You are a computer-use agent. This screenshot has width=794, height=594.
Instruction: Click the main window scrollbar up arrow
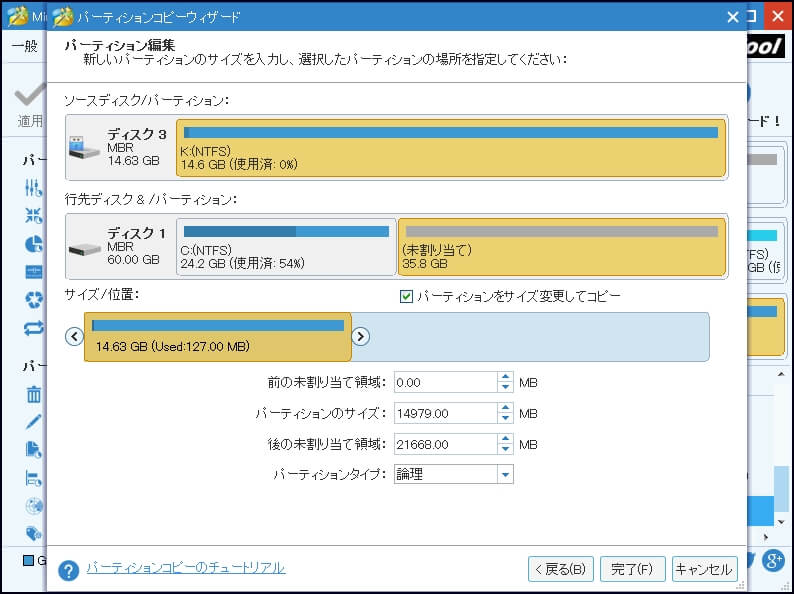(x=781, y=375)
